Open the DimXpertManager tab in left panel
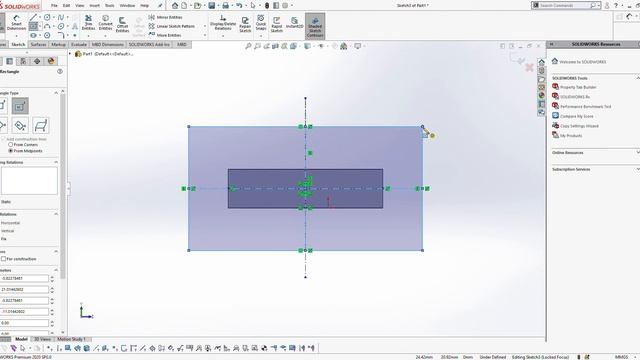 (37, 61)
